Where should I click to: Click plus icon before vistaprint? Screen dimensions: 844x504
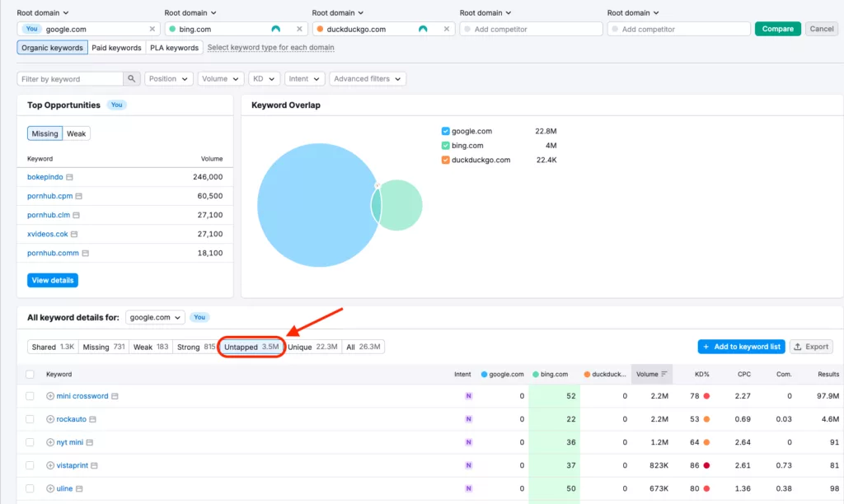[50, 465]
